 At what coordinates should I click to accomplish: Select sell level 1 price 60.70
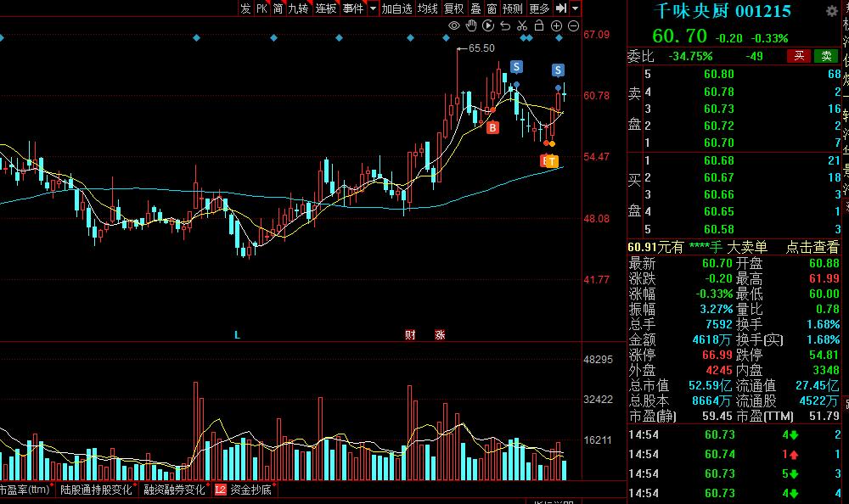pyautogui.click(x=719, y=143)
